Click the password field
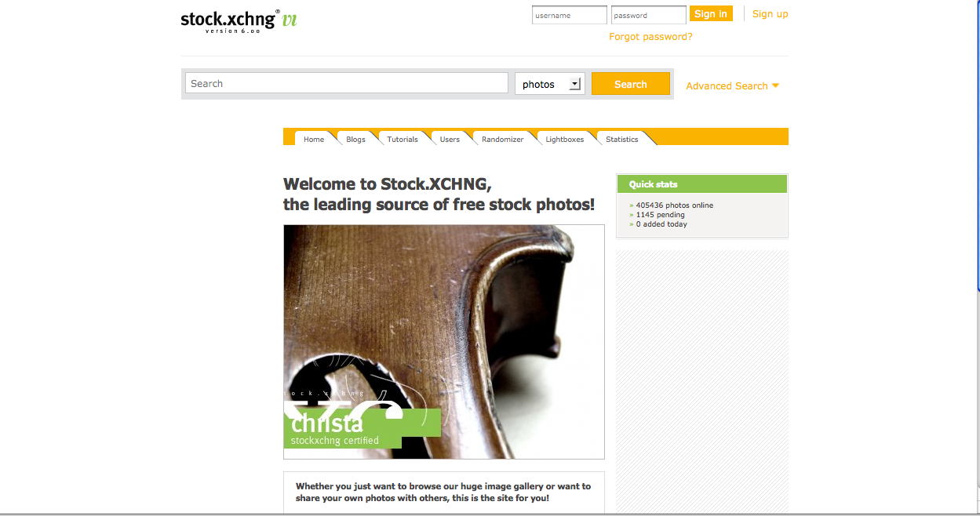The width and height of the screenshot is (980, 516). point(649,15)
